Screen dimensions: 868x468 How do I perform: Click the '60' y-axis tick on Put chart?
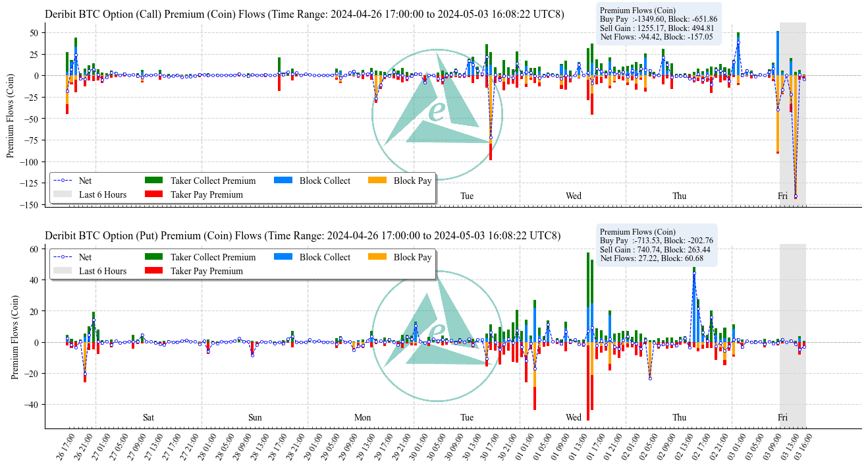point(35,249)
